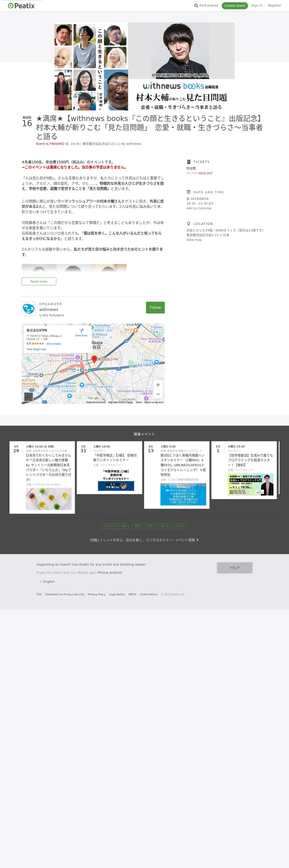289x868 pixels.
Task: Select the 恋愛 tag
Action: tap(150, 526)
